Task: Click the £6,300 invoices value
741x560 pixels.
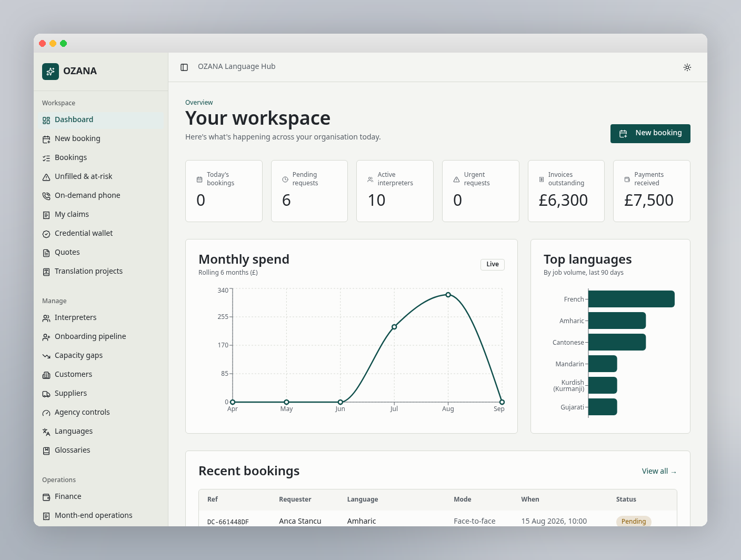Action: [563, 201]
